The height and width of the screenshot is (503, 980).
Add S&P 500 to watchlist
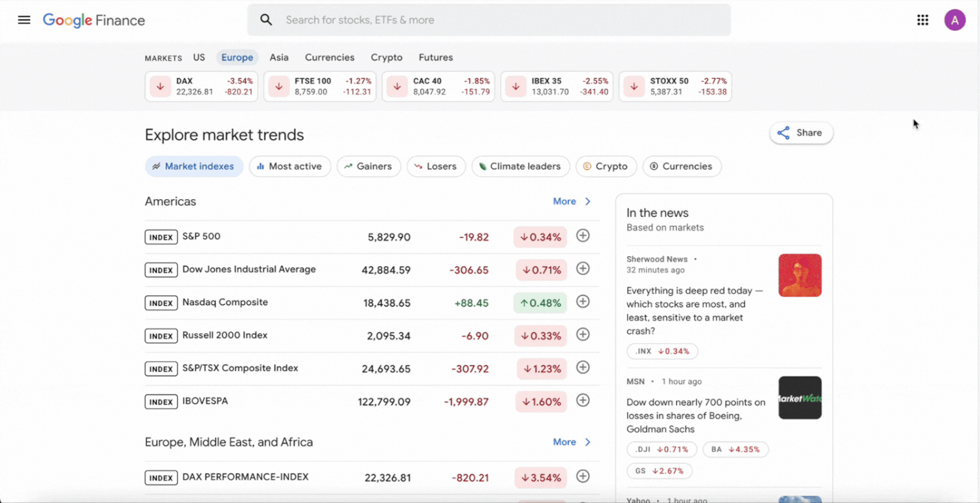(583, 236)
